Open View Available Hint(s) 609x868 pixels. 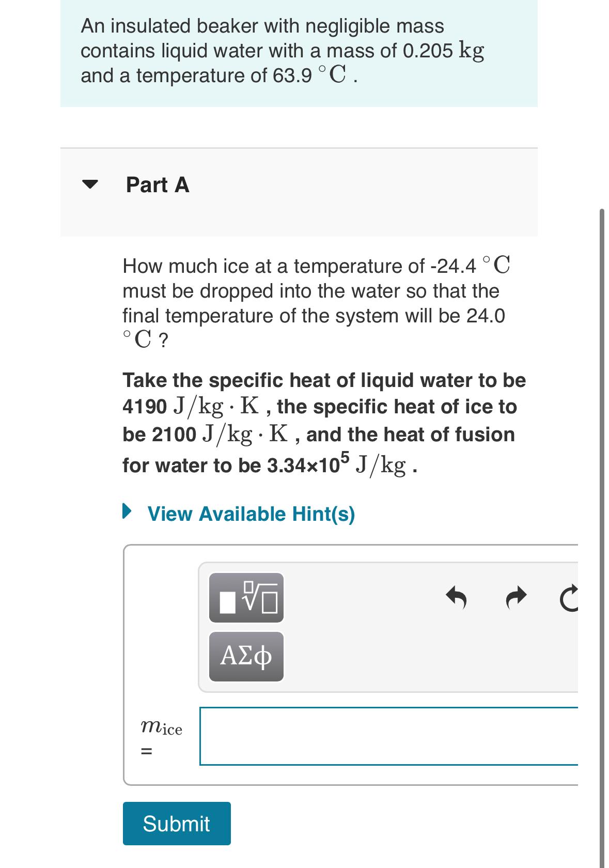pyautogui.click(x=251, y=513)
